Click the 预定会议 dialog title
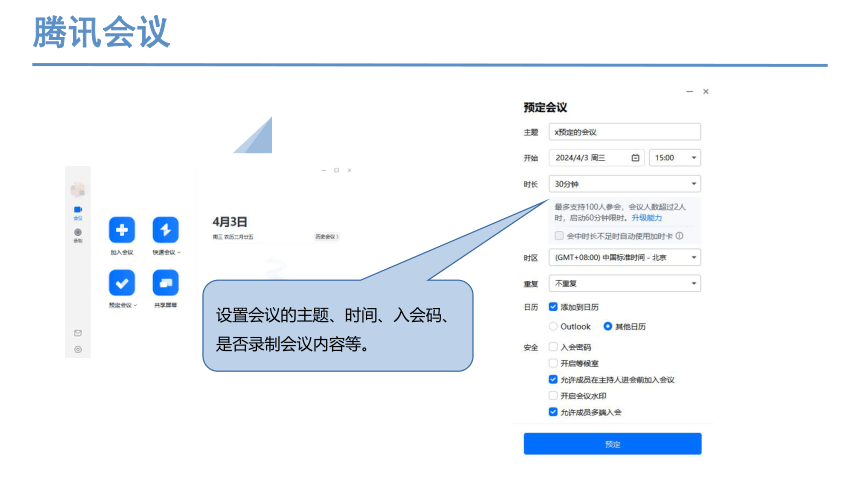Screen dimensions: 860x484 [x=545, y=108]
